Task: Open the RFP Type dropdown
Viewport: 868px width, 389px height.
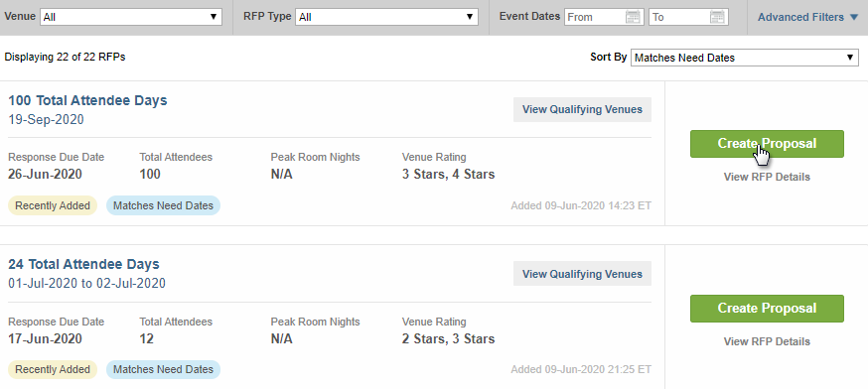Action: click(x=386, y=17)
